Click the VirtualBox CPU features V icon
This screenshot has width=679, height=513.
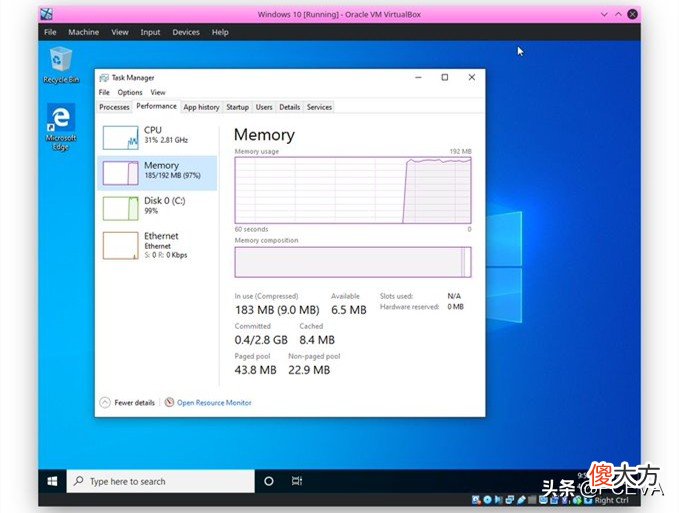point(565,500)
